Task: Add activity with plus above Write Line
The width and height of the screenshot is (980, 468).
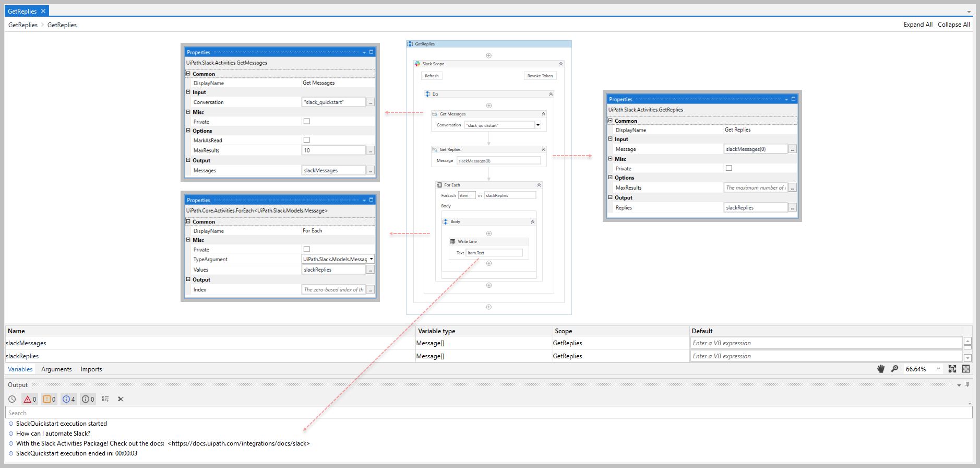Action: [489, 233]
